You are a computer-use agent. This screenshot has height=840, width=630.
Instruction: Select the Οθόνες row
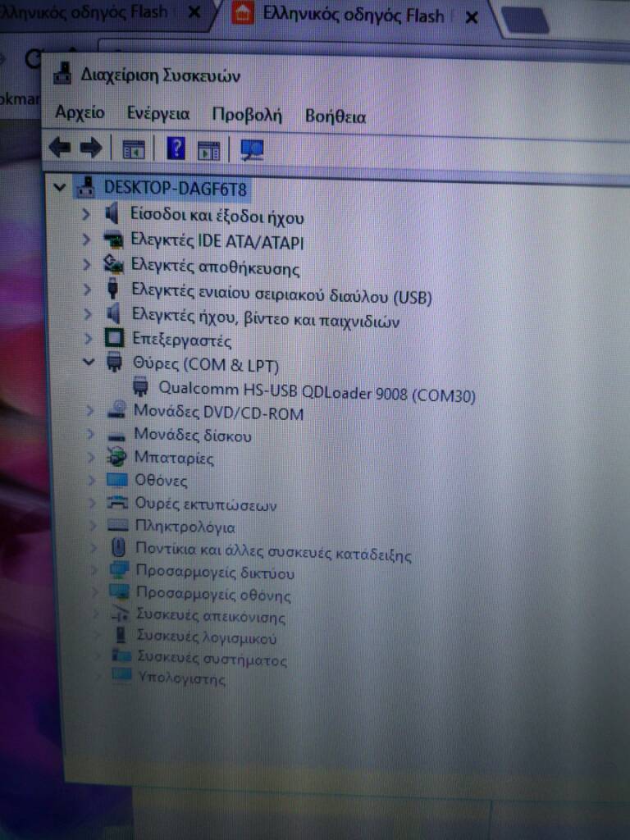(x=162, y=480)
